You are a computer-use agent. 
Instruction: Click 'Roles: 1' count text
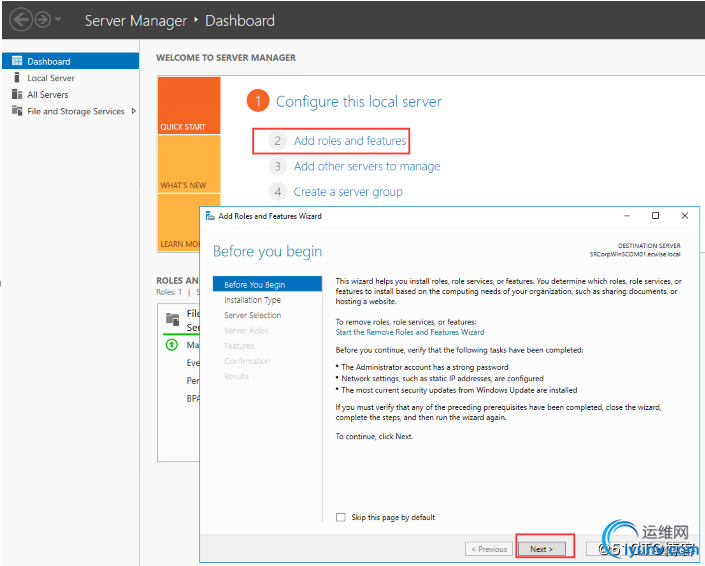pyautogui.click(x=169, y=292)
